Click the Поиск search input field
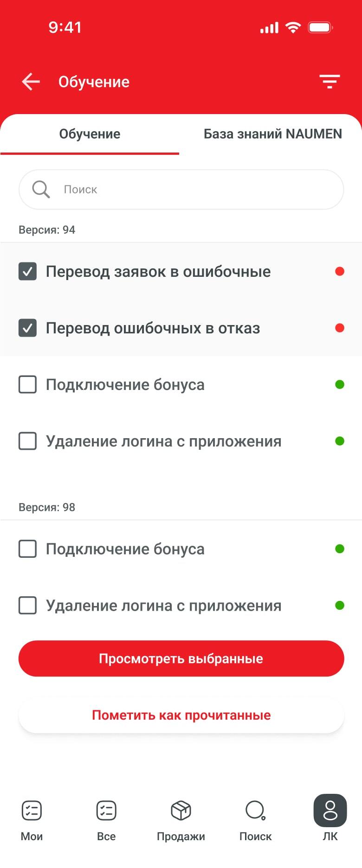 (195, 189)
